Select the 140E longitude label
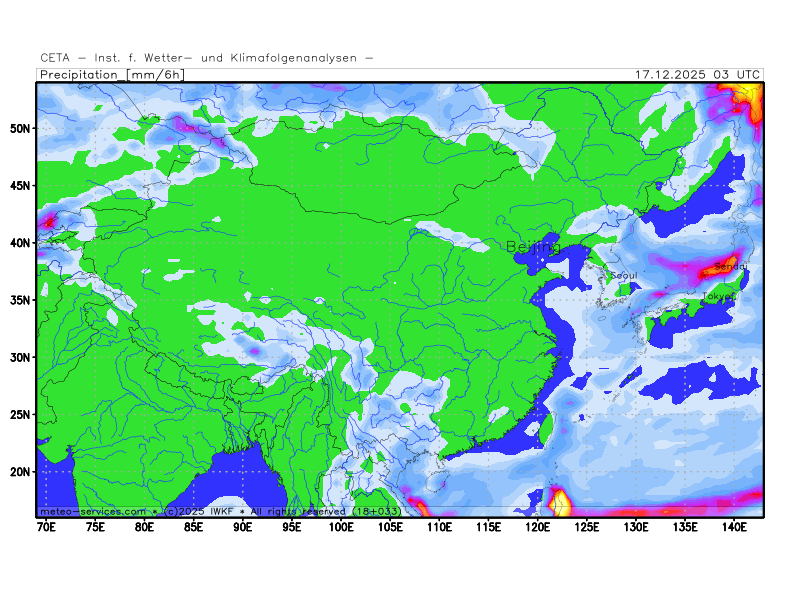 coord(734,527)
